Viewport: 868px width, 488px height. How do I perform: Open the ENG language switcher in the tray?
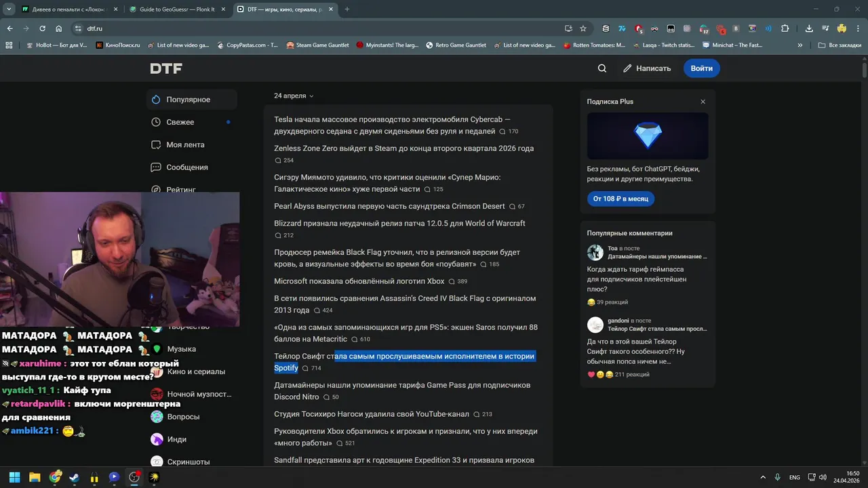(x=795, y=477)
